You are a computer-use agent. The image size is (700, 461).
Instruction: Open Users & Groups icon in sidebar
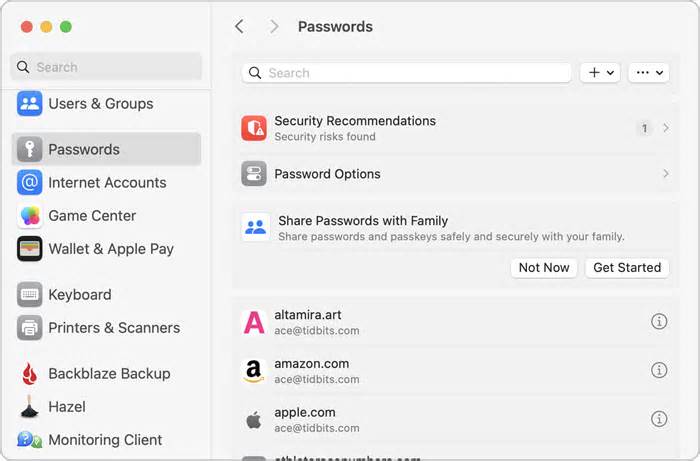pos(29,104)
